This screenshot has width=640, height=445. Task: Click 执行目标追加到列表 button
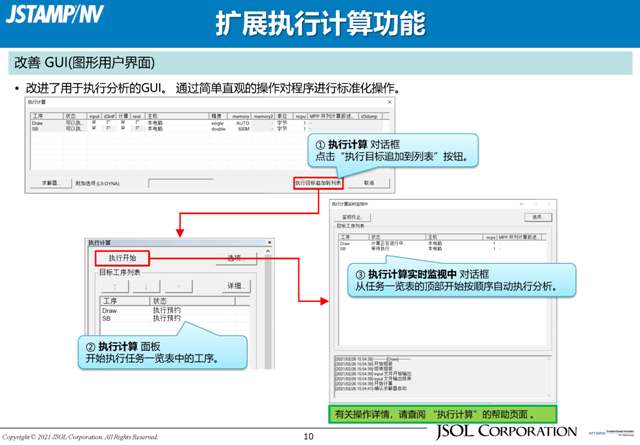[318, 183]
